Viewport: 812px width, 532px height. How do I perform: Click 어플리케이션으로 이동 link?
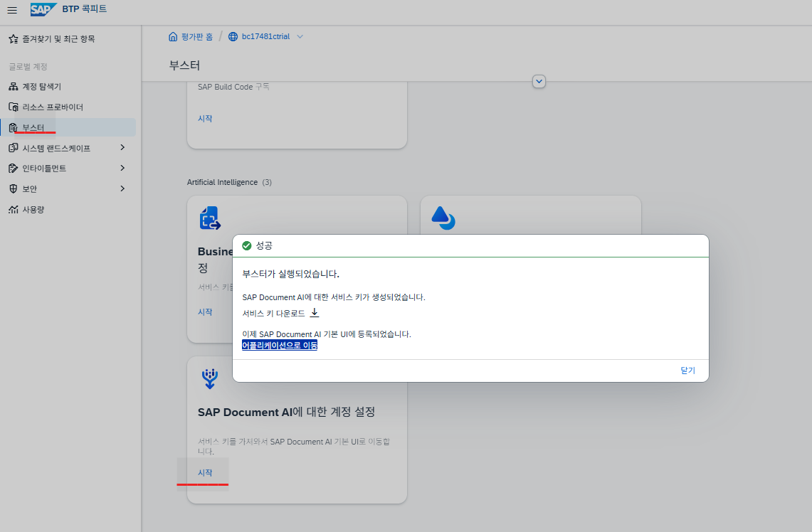280,345
